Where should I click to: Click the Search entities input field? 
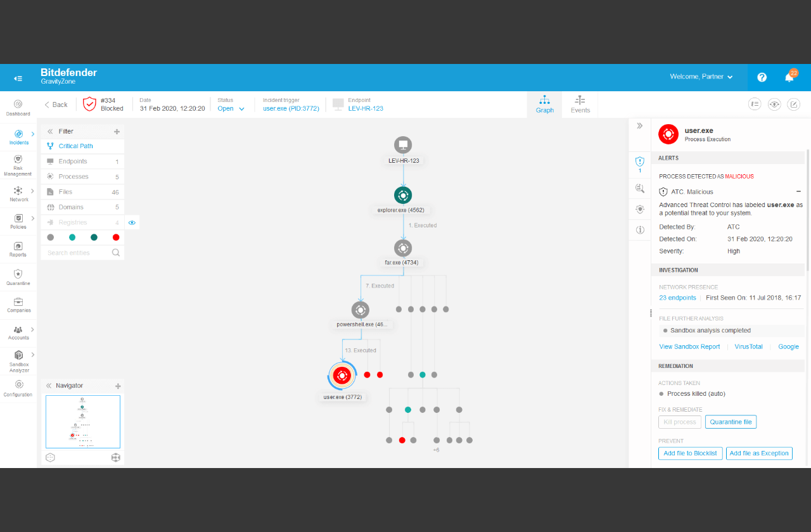(82, 253)
